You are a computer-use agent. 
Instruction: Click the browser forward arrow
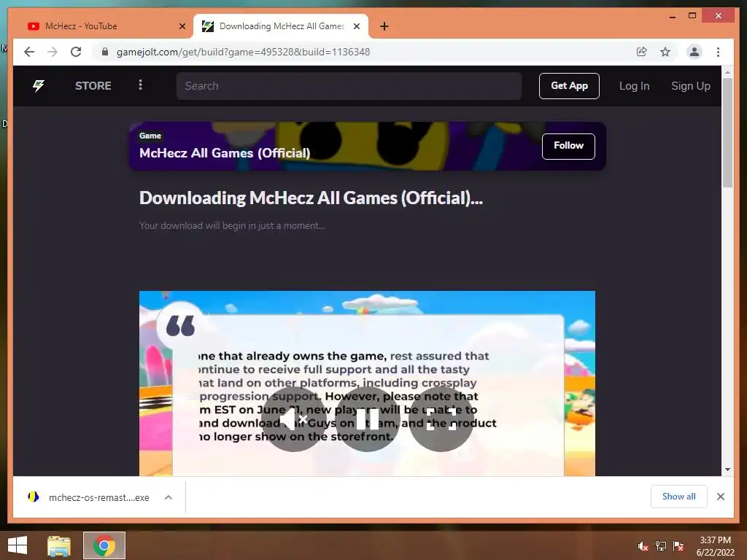(53, 52)
